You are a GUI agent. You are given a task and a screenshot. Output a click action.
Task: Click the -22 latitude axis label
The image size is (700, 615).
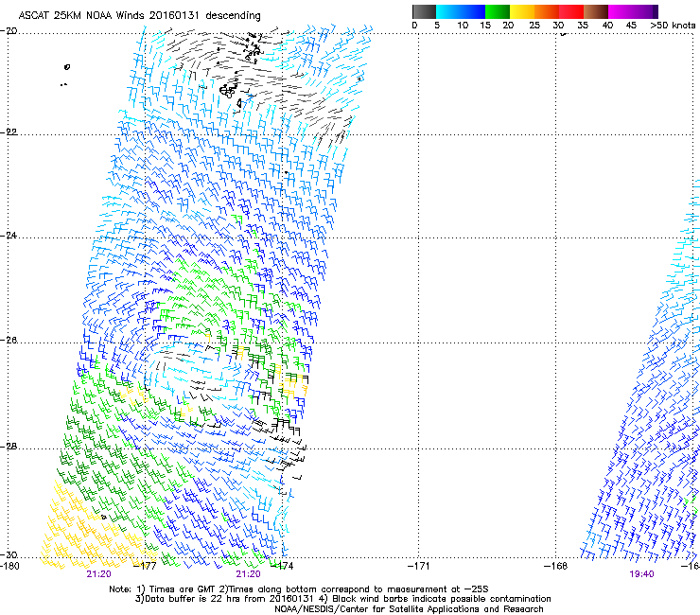point(9,132)
